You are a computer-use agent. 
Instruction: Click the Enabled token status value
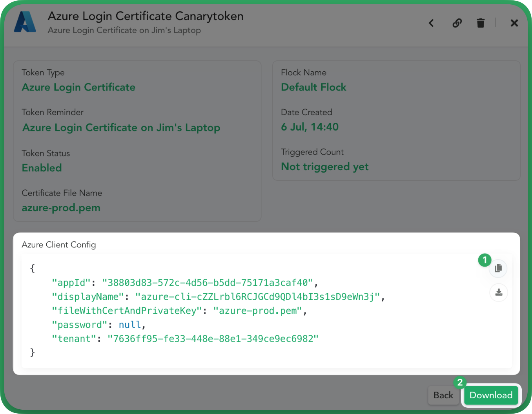[42, 168]
